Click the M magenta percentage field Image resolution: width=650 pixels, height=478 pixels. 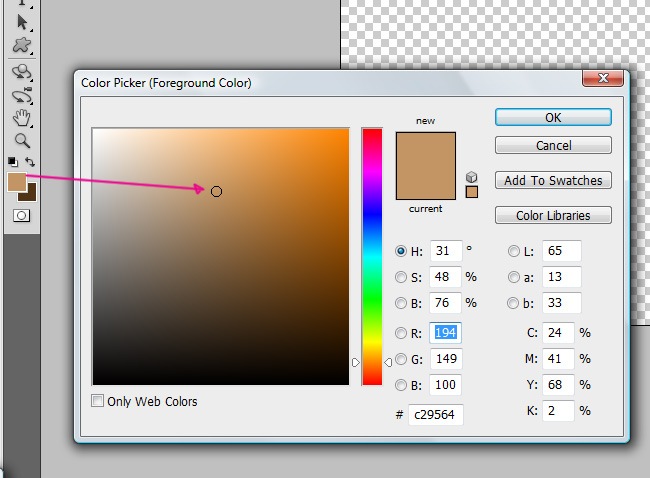click(558, 359)
